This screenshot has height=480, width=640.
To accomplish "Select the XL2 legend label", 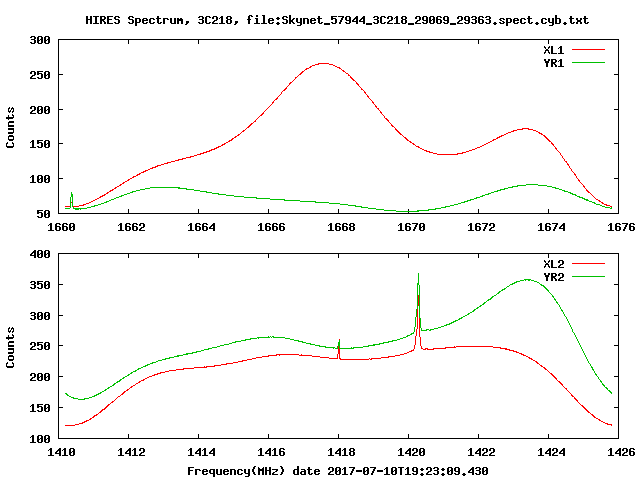I will pos(553,264).
